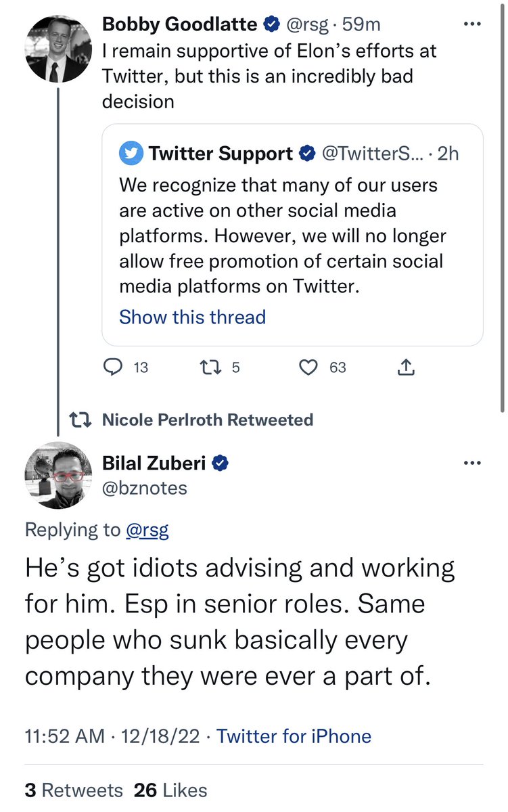
Task: Click Bilal Zuberi's verified badge
Action: coord(221,464)
